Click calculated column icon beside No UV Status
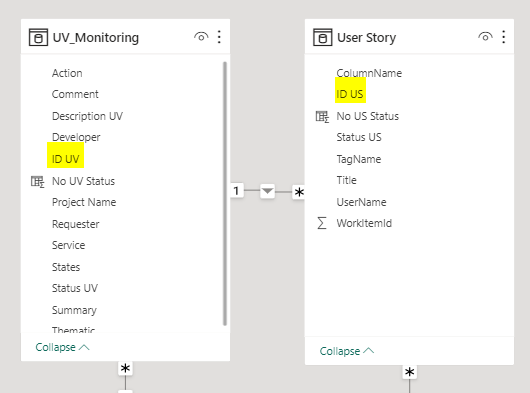530x393 pixels. point(38,181)
